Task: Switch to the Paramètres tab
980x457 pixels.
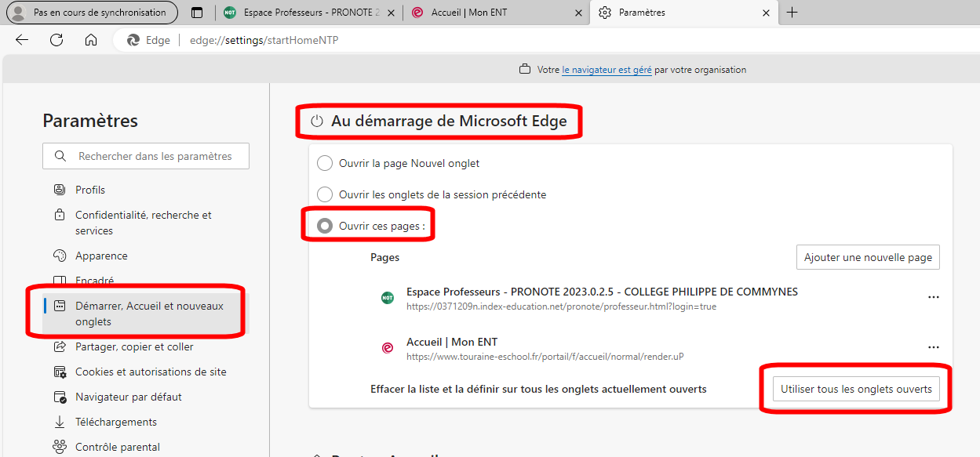Action: click(x=683, y=13)
